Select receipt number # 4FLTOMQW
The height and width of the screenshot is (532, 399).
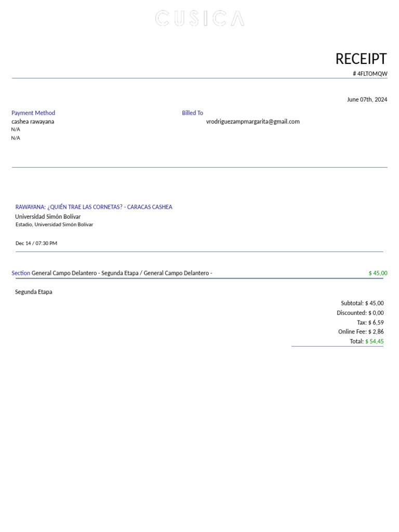[x=370, y=74]
